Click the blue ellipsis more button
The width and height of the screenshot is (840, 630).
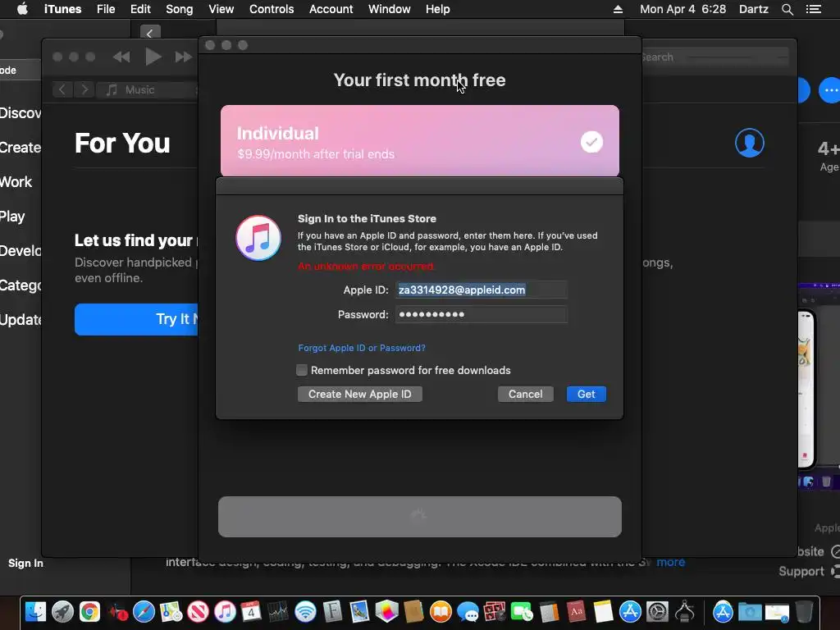(830, 90)
